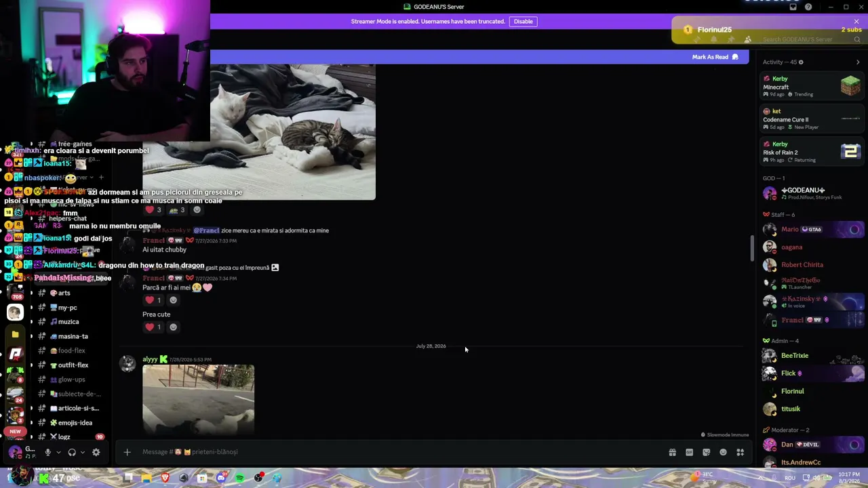Screen dimensions: 868x488
Task: Open the emojis-idea channel
Action: (75, 423)
